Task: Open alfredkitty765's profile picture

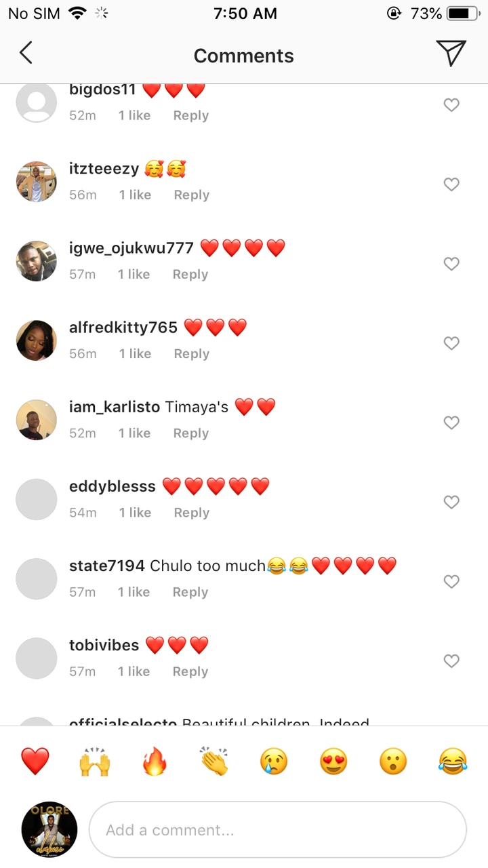Action: point(37,340)
